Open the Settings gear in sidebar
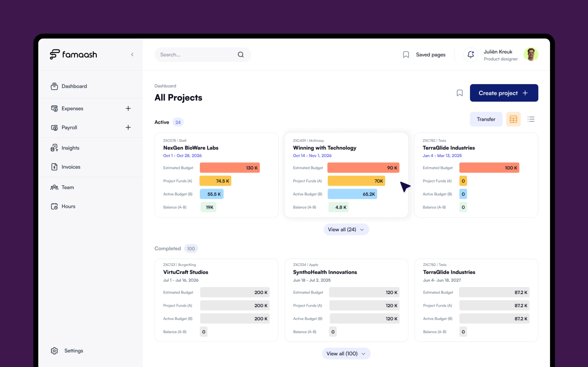588x367 pixels. coord(54,350)
